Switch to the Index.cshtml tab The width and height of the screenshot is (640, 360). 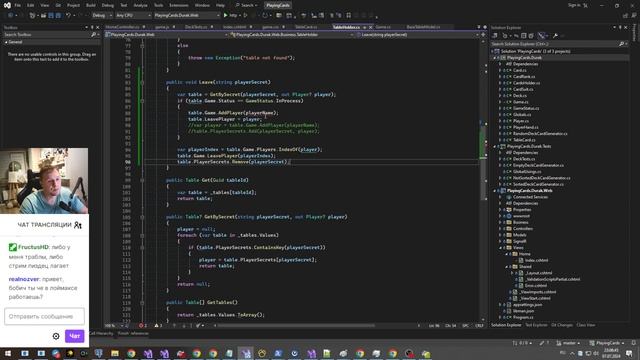tap(235, 27)
